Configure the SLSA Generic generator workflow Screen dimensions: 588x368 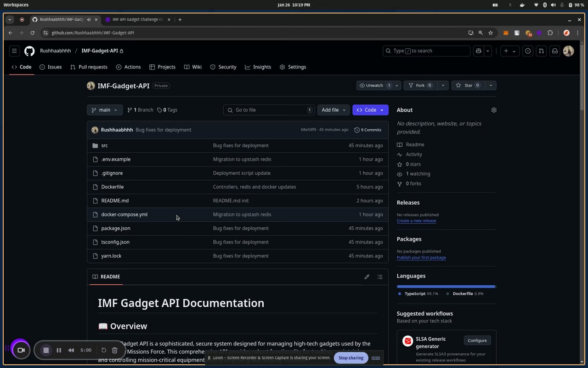pos(477,340)
